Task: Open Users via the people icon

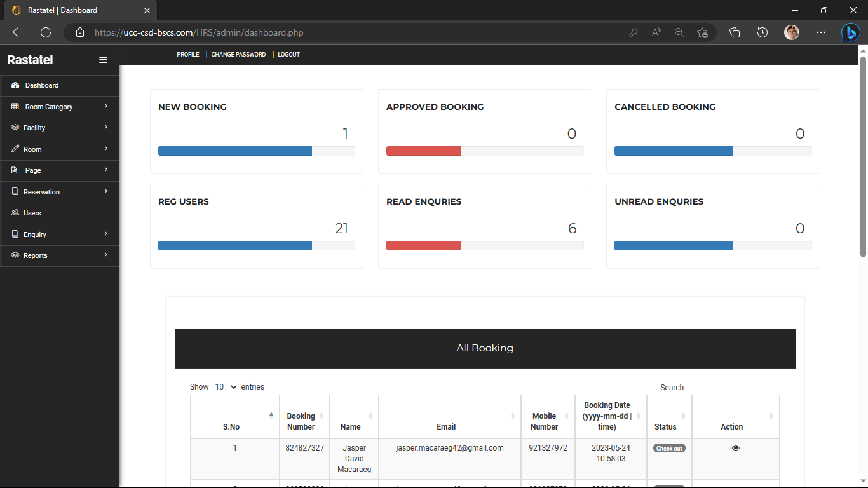Action: tap(15, 213)
